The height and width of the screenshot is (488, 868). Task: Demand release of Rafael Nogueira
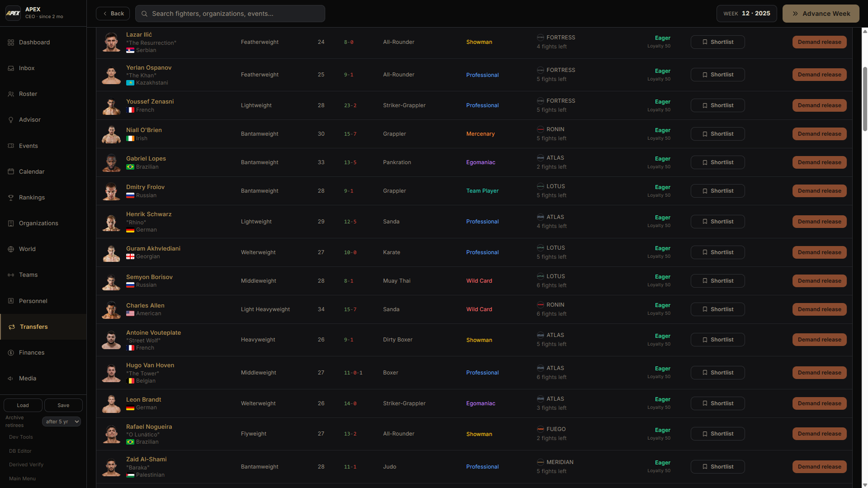point(819,434)
